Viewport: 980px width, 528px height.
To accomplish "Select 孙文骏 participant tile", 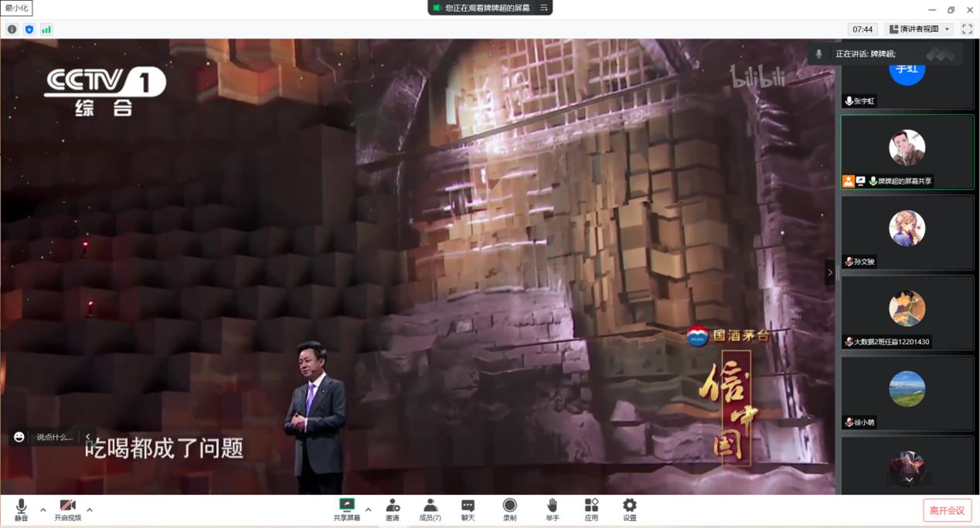I will pos(907,232).
